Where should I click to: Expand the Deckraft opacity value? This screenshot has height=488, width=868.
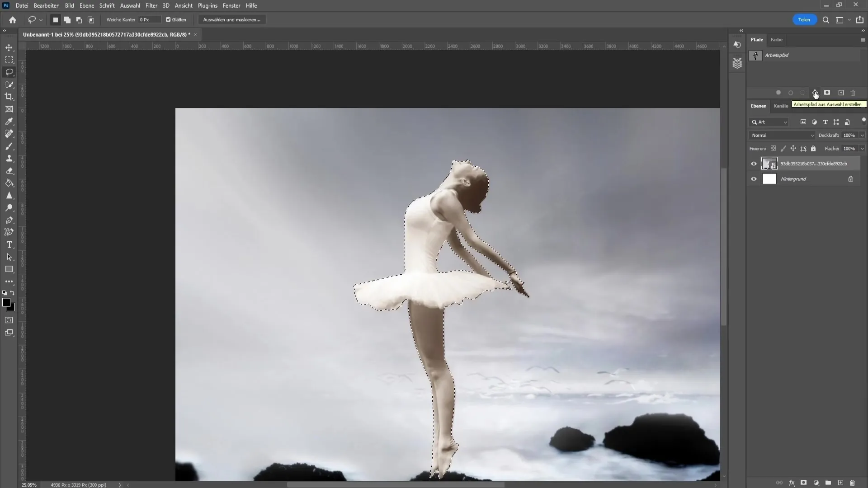click(x=862, y=135)
